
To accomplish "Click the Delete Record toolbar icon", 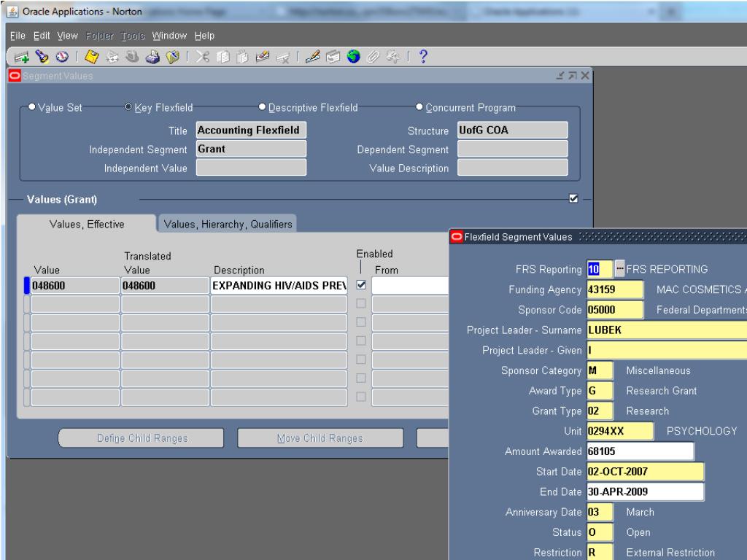I will (x=283, y=58).
